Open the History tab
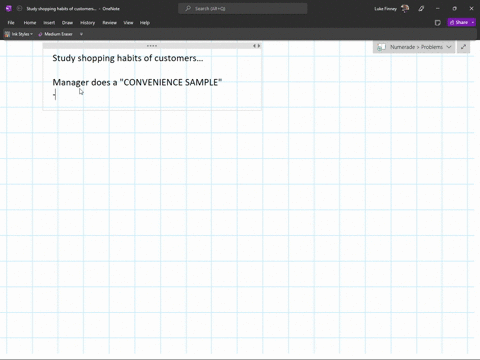The width and height of the screenshot is (480, 360). [87, 23]
